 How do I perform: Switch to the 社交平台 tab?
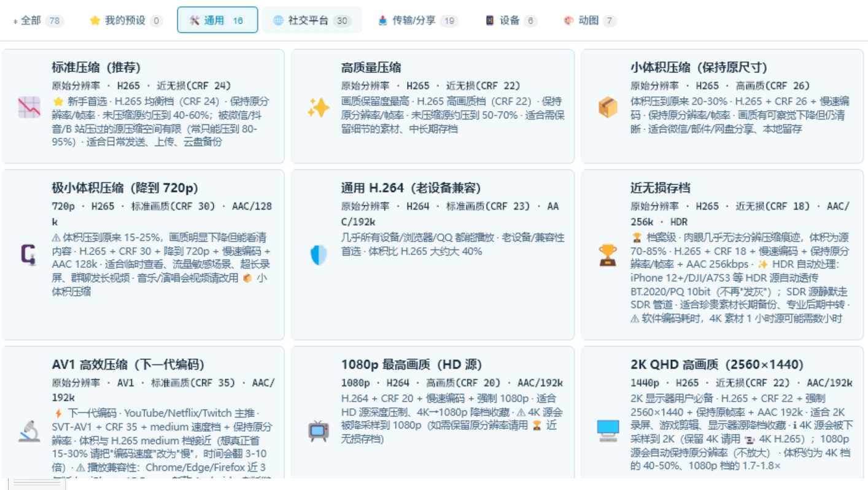coord(312,20)
